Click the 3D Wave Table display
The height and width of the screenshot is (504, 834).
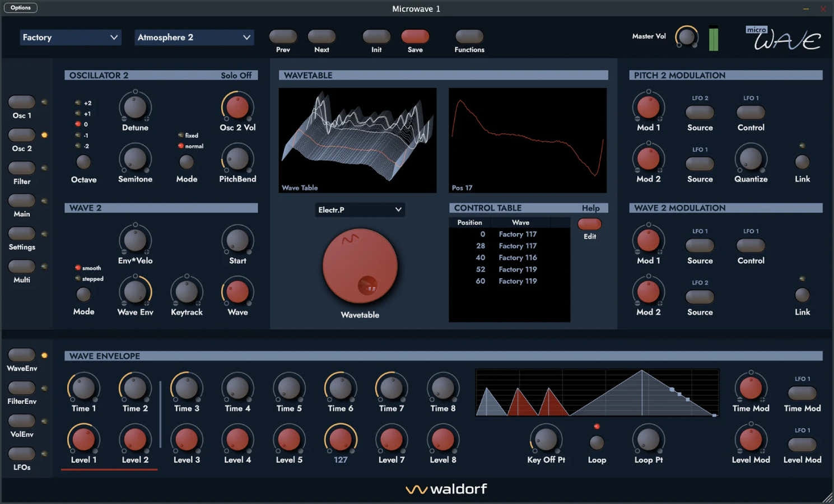[x=357, y=141]
